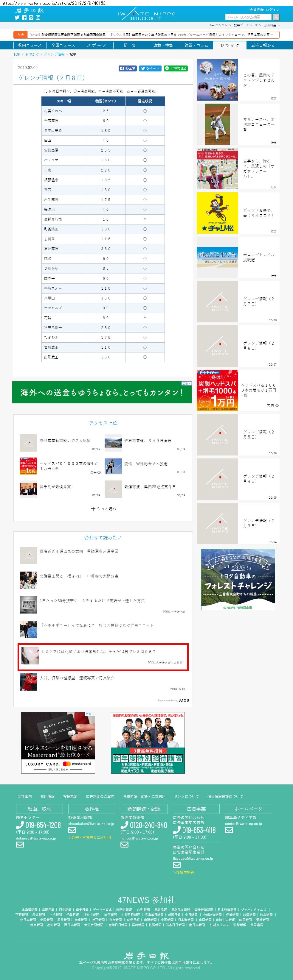Click inside the Google custom search field
This screenshot has width=293, height=980.
point(248,17)
